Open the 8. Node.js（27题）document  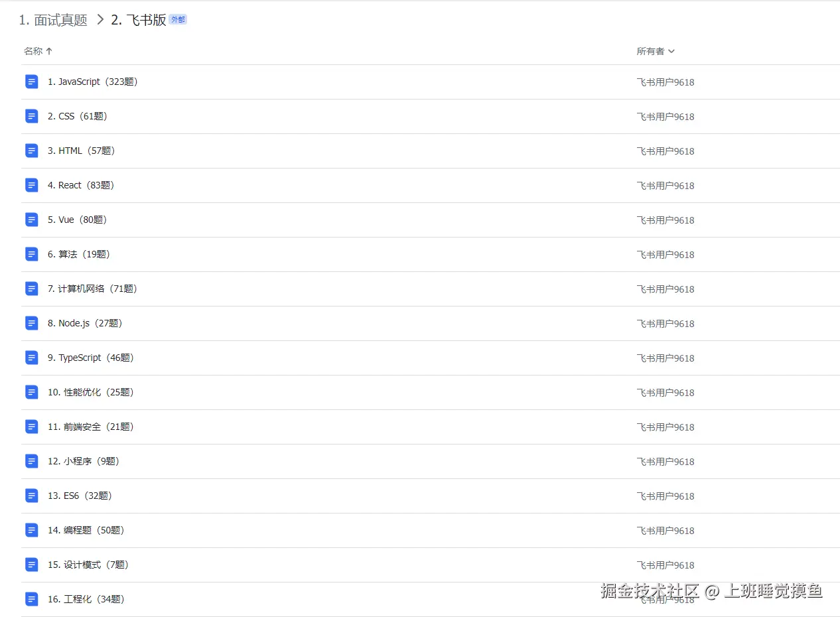click(86, 323)
